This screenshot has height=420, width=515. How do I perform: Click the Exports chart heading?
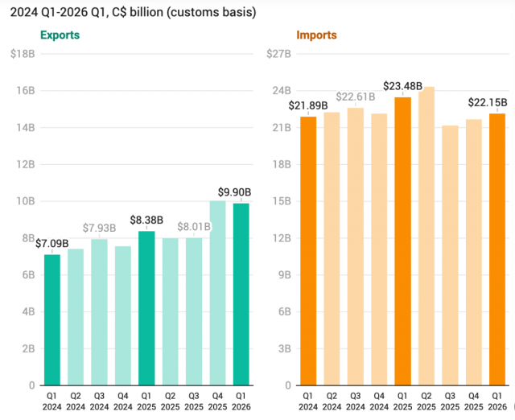pyautogui.click(x=60, y=35)
